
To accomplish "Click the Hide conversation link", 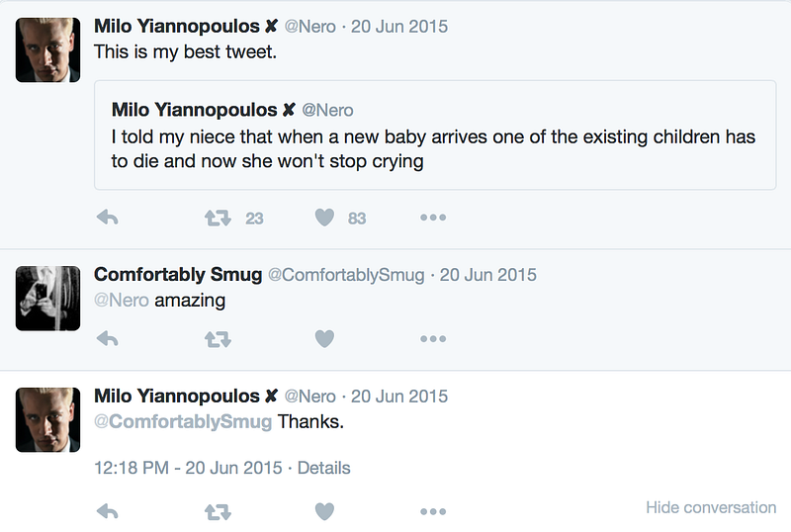I will (x=710, y=507).
